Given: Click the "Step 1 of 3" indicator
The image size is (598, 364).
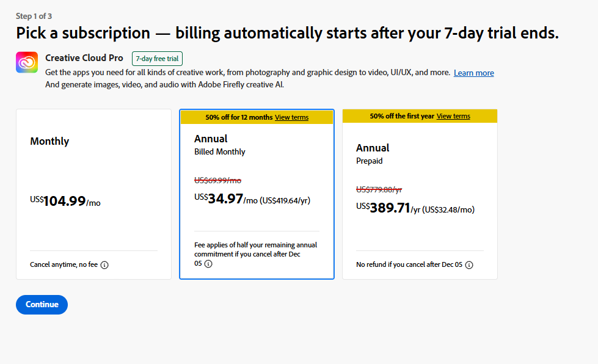Looking at the screenshot, I should [38, 16].
